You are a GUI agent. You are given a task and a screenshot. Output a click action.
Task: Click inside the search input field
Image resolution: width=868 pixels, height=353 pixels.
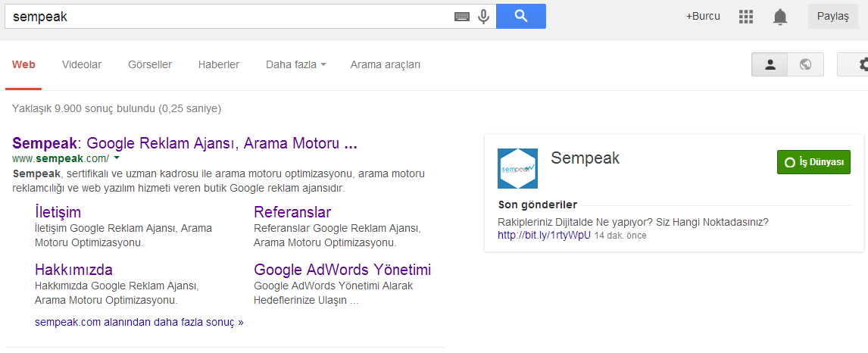[x=227, y=17]
